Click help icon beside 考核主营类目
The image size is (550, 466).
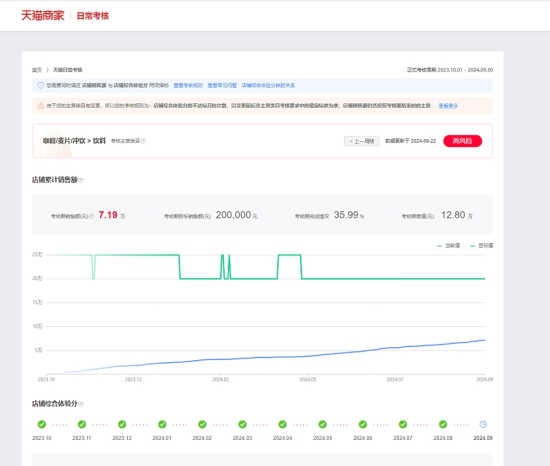[x=143, y=141]
